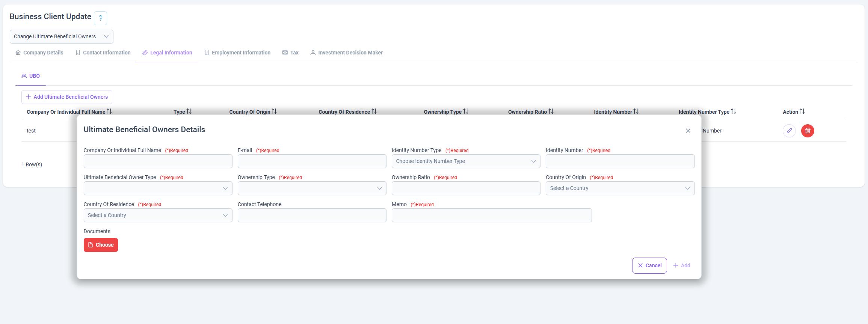Expand the Ownership Type dropdown
The image size is (868, 324).
312,188
